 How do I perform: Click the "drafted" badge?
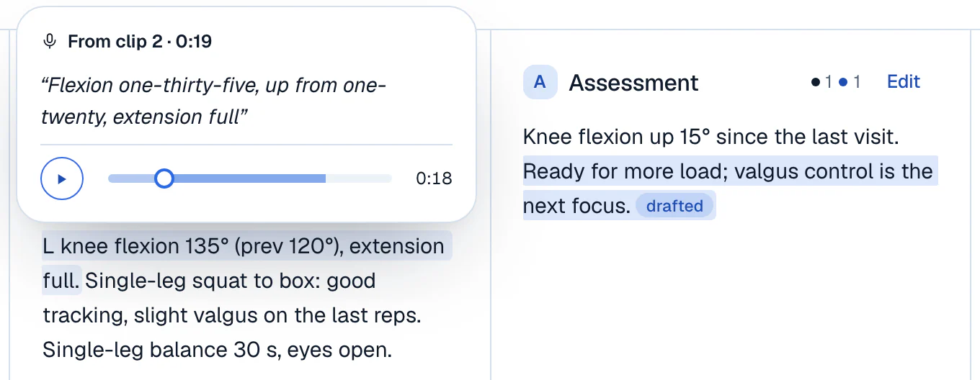(x=674, y=206)
